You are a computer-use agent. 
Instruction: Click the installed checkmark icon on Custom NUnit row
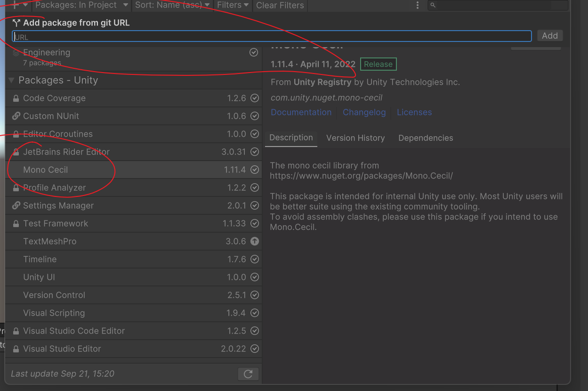pyautogui.click(x=255, y=116)
